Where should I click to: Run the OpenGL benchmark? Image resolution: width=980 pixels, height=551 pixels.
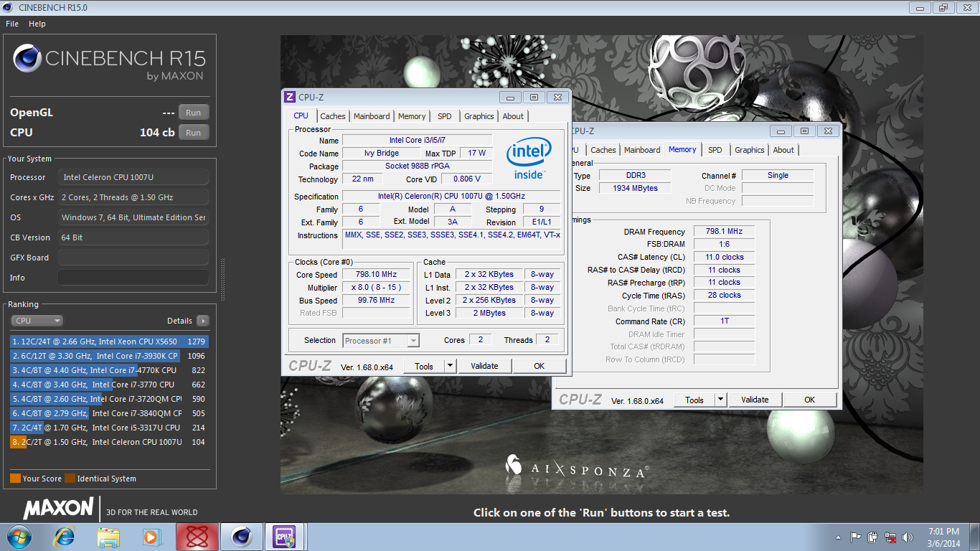(x=194, y=113)
